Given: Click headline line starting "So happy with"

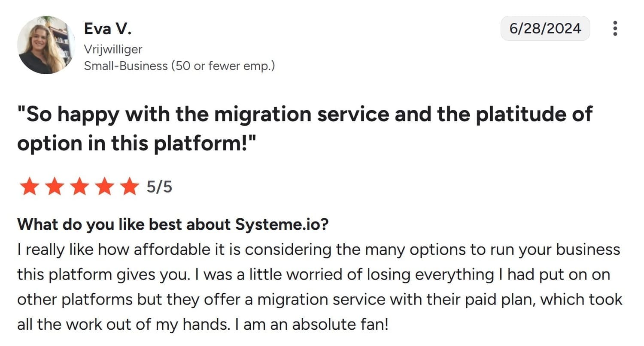Looking at the screenshot, I should pyautogui.click(x=305, y=114).
